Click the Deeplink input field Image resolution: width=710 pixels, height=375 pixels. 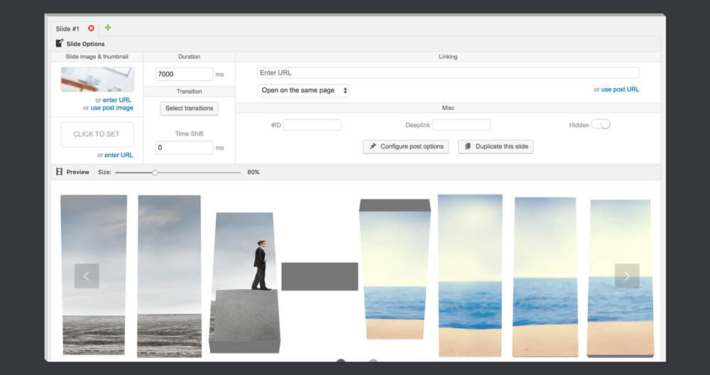(461, 125)
